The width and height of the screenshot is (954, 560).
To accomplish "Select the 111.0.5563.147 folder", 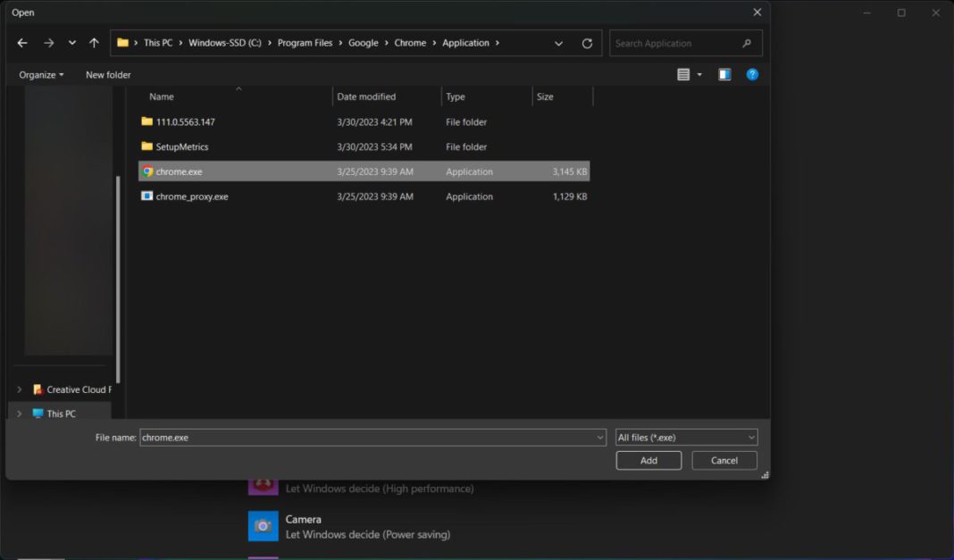I will [x=185, y=121].
